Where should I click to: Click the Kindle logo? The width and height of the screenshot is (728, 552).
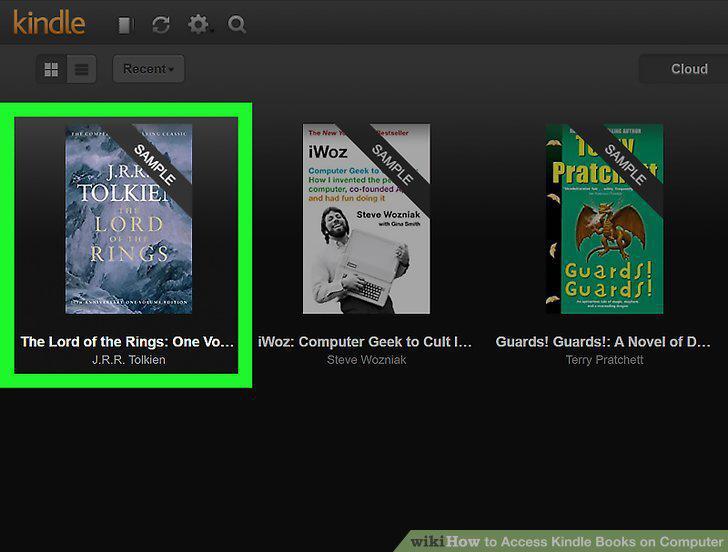[x=49, y=23]
